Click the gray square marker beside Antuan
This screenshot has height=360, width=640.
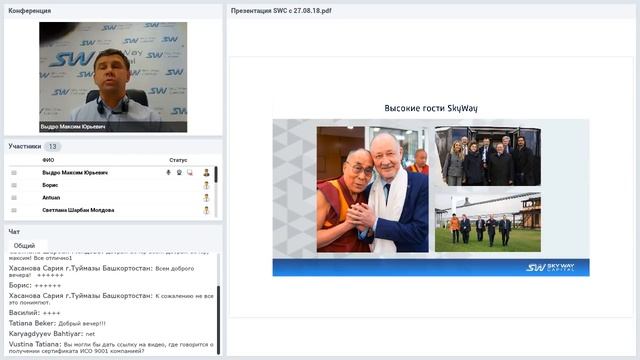pyautogui.click(x=14, y=198)
